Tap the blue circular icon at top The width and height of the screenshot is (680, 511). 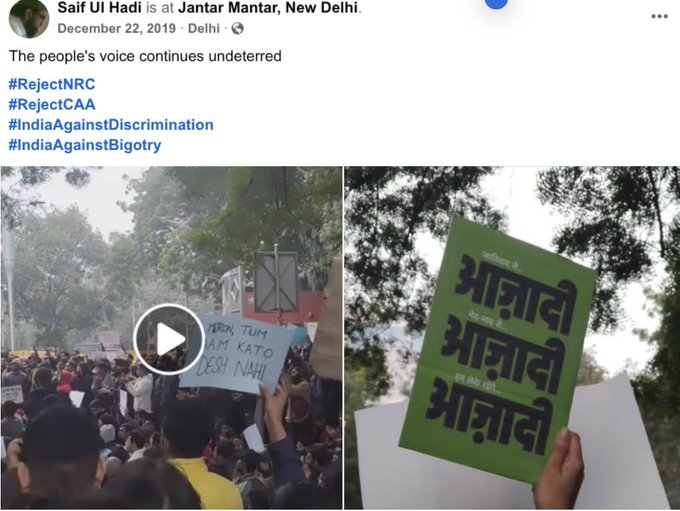click(x=496, y=3)
